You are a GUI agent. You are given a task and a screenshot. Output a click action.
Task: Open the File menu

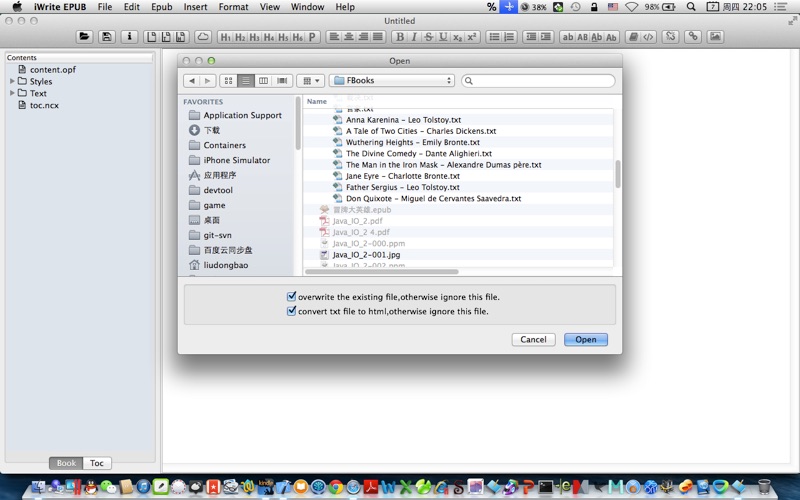tap(105, 7)
